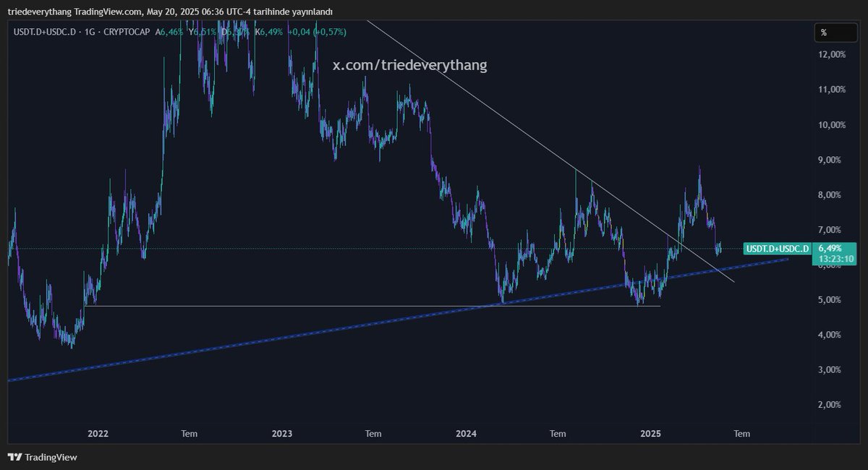Click the 2023 time axis label

(282, 434)
